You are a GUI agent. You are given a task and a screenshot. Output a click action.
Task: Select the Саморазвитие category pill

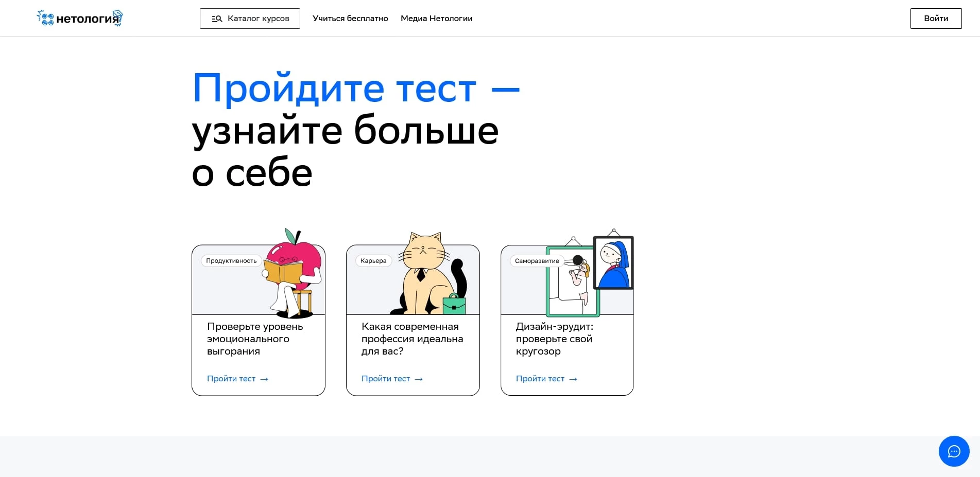pos(537,261)
